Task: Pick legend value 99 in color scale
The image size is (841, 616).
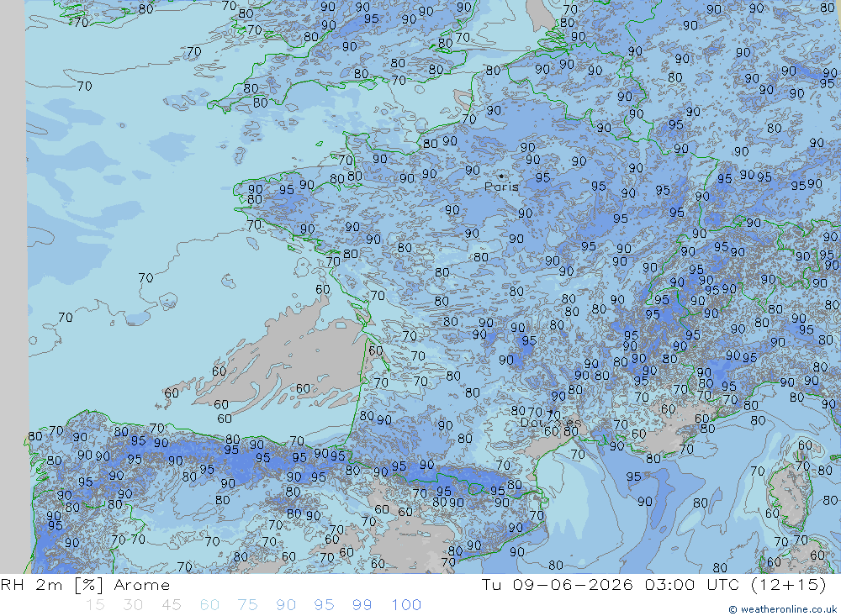Action: (x=362, y=605)
